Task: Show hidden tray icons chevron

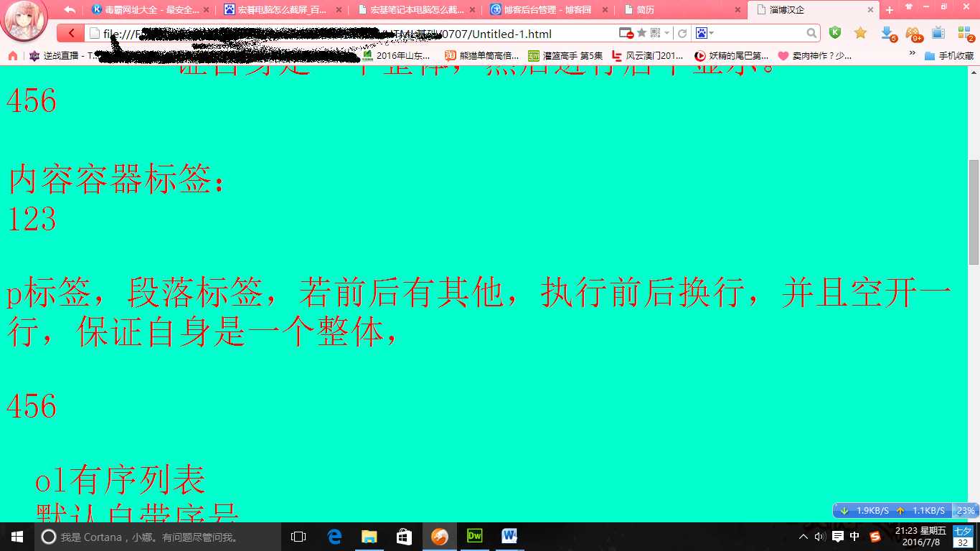Action: (804, 537)
